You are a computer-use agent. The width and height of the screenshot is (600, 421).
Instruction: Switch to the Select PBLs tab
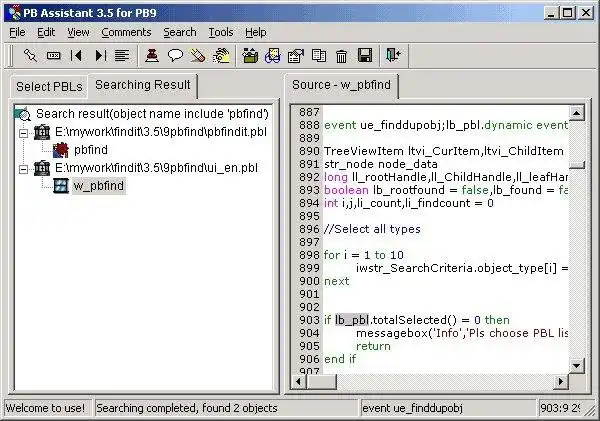pyautogui.click(x=49, y=86)
